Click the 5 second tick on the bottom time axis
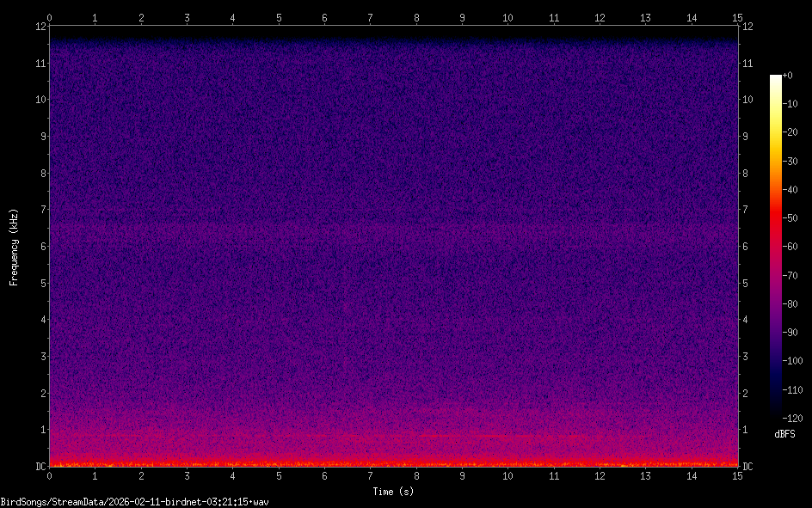812x508 pixels. [x=279, y=475]
